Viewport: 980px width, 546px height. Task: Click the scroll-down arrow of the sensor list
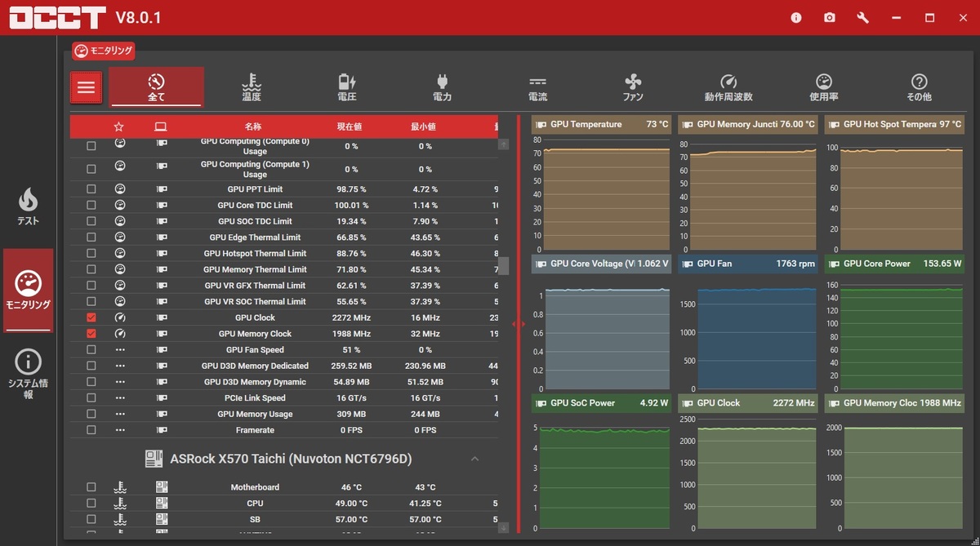tap(503, 527)
